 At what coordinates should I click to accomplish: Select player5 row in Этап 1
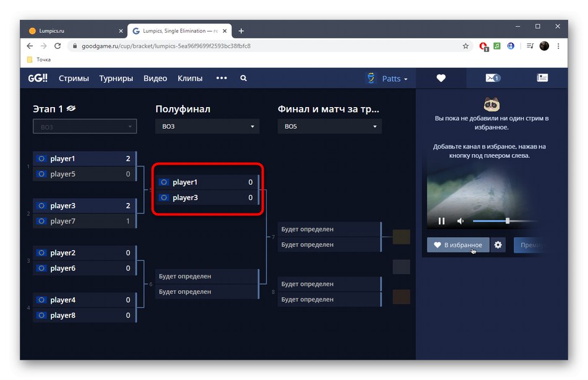[84, 174]
